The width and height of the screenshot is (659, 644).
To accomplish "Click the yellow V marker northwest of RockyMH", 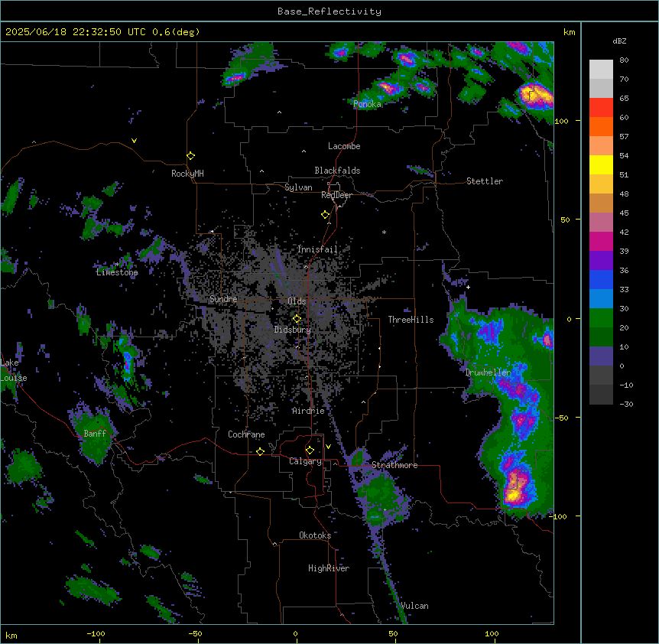I will (134, 141).
